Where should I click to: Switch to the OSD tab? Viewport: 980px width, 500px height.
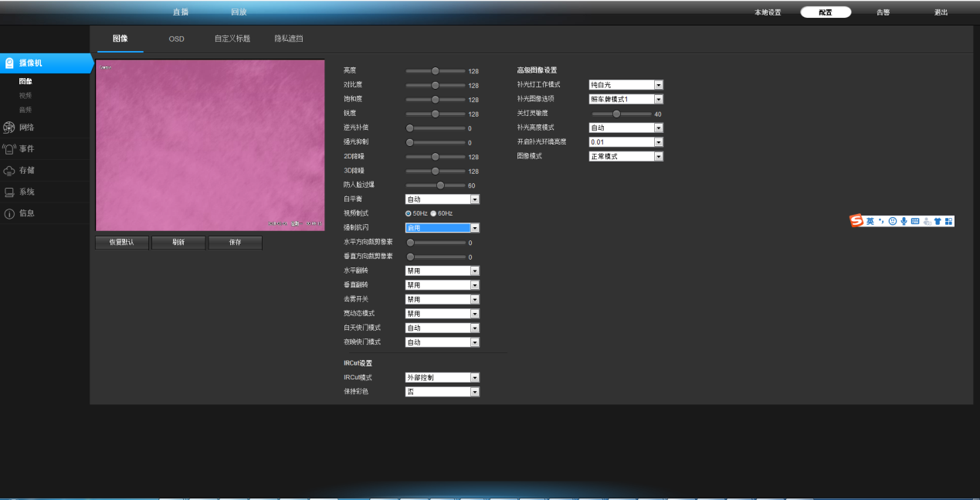(x=177, y=39)
